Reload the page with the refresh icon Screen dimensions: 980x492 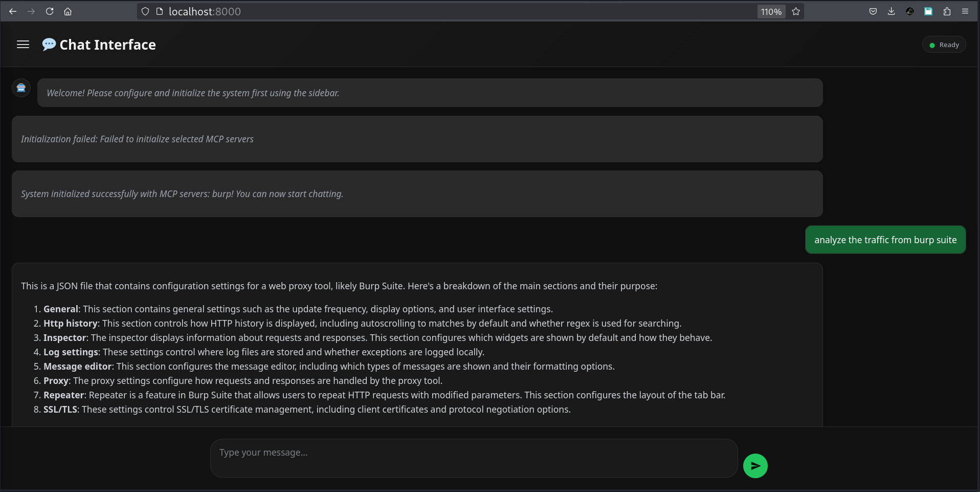[x=50, y=11]
